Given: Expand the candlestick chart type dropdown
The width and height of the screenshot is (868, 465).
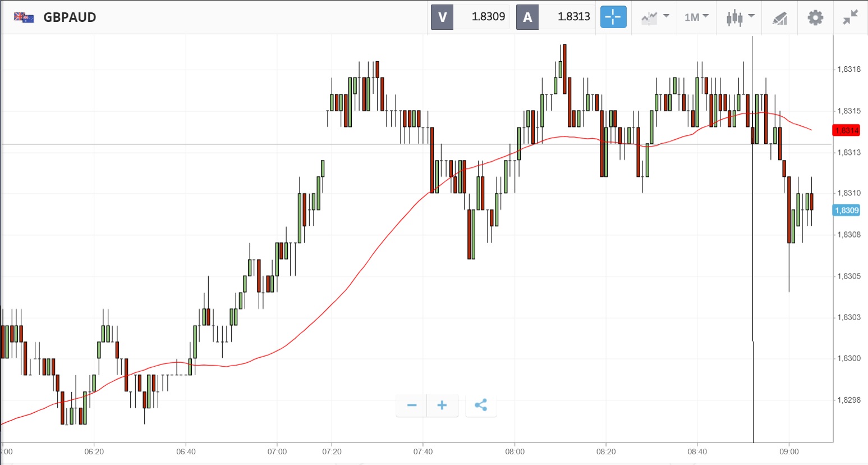Looking at the screenshot, I should tap(740, 17).
